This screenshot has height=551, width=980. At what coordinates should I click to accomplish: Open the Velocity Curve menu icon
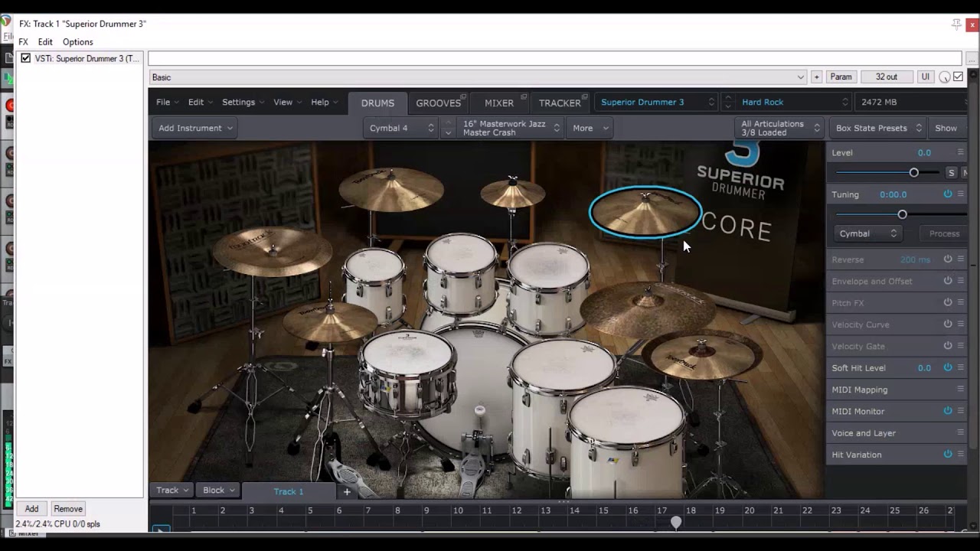coord(961,324)
